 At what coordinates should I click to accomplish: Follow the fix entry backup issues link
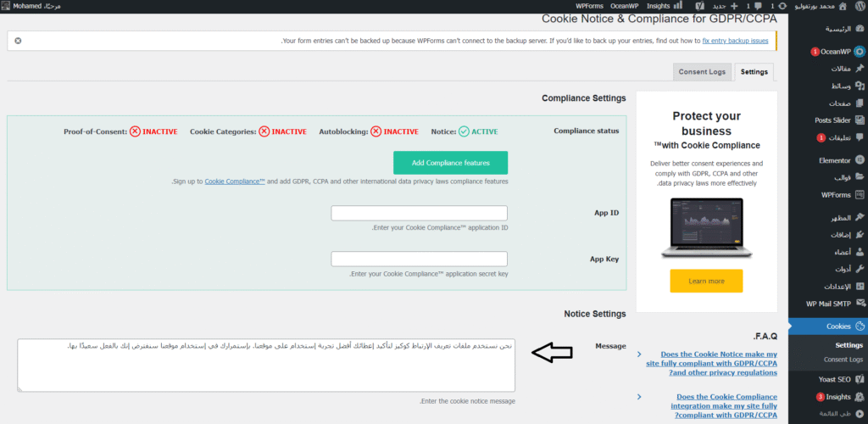pyautogui.click(x=735, y=41)
